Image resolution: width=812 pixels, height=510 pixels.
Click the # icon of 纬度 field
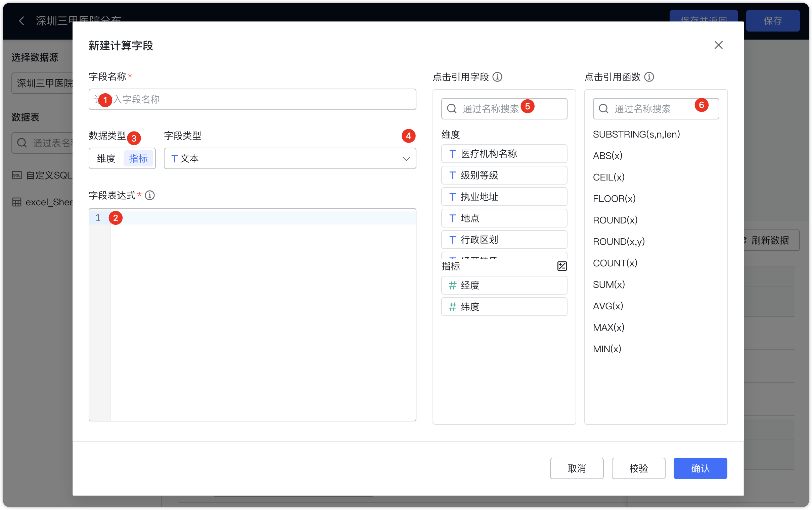pyautogui.click(x=453, y=307)
